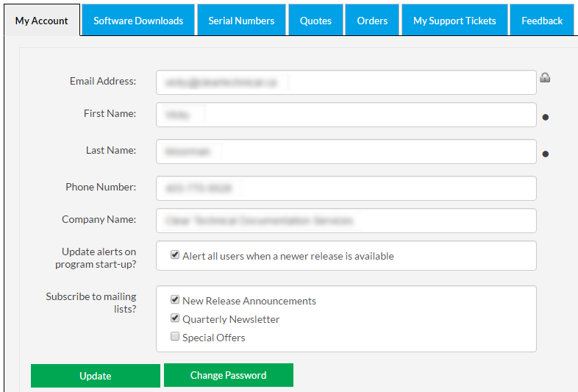View the My Support Tickets tab
The width and height of the screenshot is (578, 392).
point(454,21)
